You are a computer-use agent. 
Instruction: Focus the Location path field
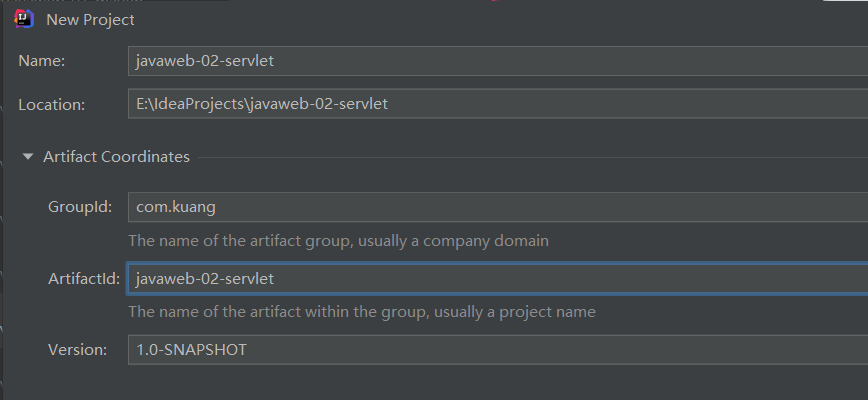pos(498,103)
